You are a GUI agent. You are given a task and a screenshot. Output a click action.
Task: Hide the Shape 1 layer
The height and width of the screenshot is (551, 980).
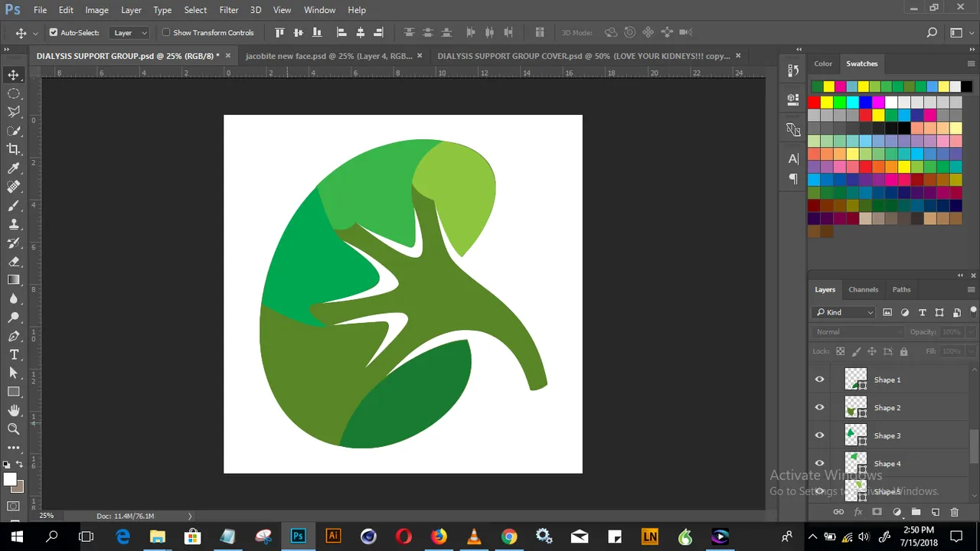(820, 380)
